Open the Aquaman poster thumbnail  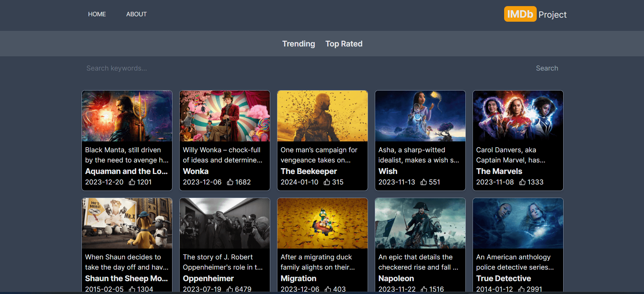127,116
